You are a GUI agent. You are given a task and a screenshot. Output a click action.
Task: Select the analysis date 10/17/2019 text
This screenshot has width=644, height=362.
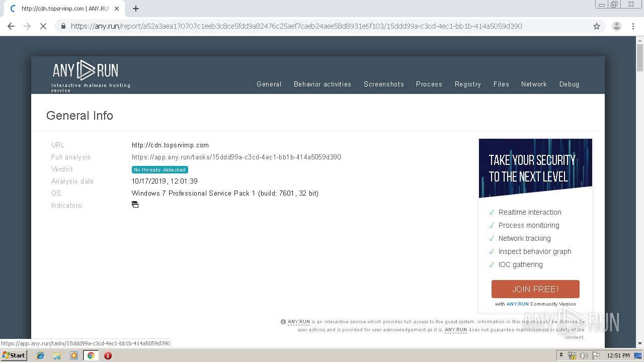click(165, 181)
